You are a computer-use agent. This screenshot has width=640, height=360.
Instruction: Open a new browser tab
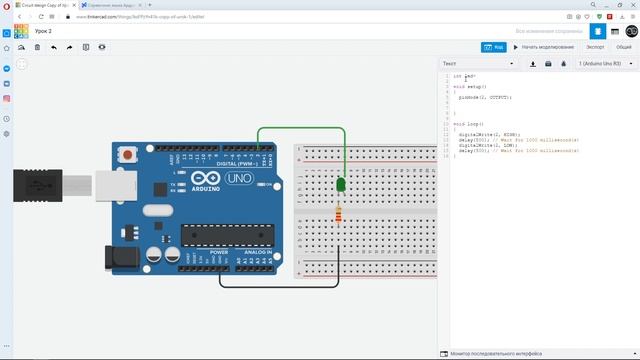point(150,5)
